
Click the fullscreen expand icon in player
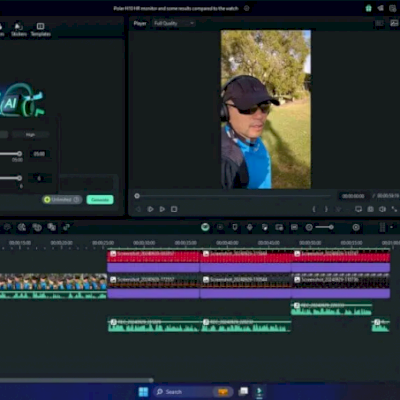pyautogui.click(x=394, y=209)
